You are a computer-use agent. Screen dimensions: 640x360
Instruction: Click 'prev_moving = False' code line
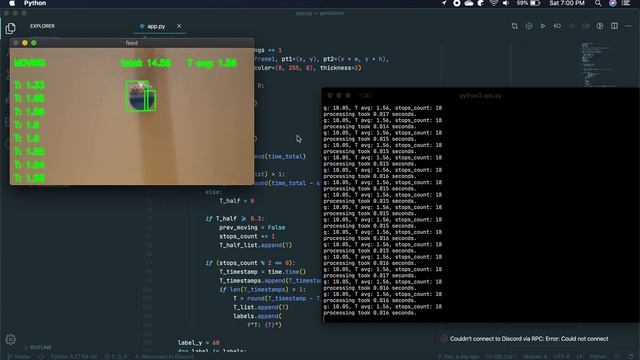coord(252,227)
